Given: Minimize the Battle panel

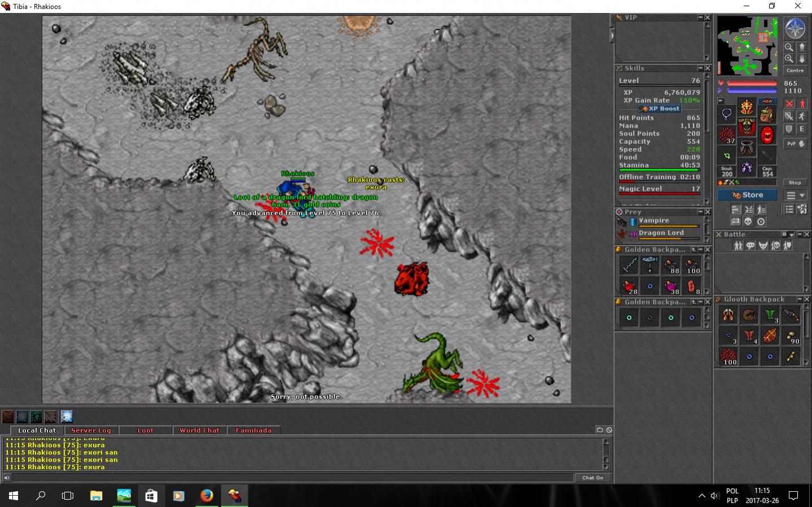Looking at the screenshot, I should pos(800,235).
